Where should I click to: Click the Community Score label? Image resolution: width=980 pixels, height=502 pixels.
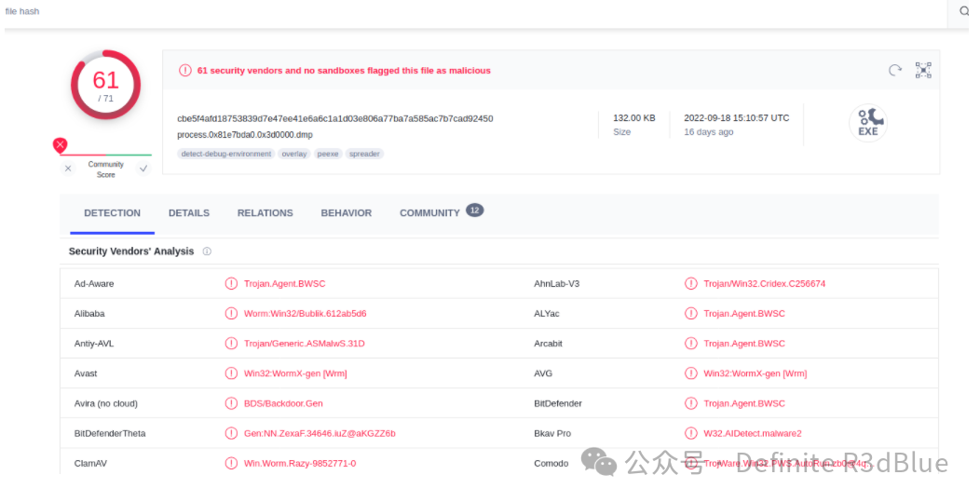[105, 170]
